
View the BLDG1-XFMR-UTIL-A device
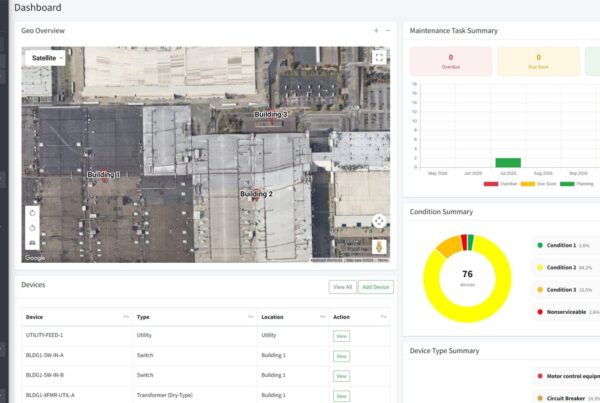(341, 396)
